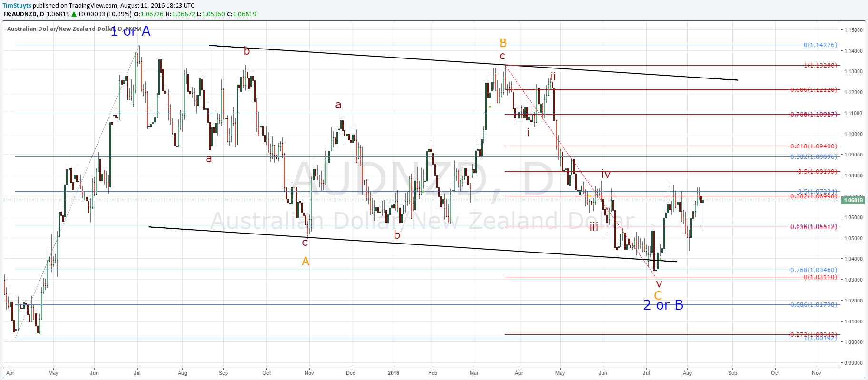Select the Fibonacci label 0.5(1.07234)

818,191
